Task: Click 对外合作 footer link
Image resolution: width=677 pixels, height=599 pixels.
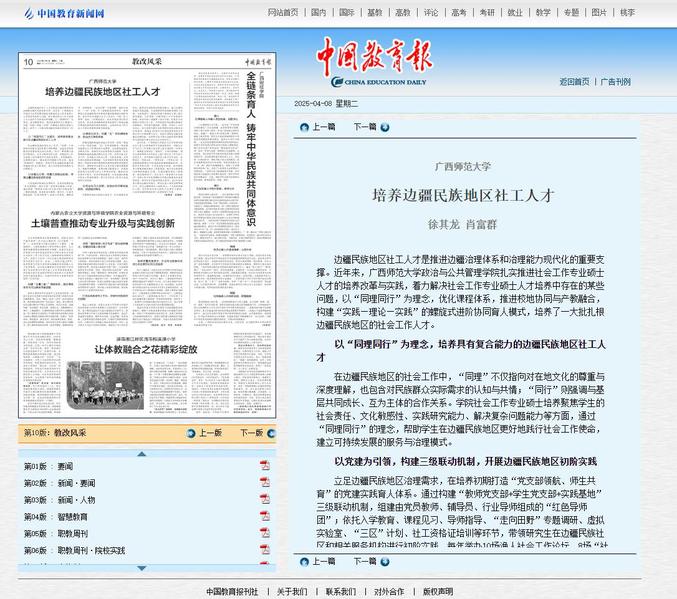Action: click(389, 591)
